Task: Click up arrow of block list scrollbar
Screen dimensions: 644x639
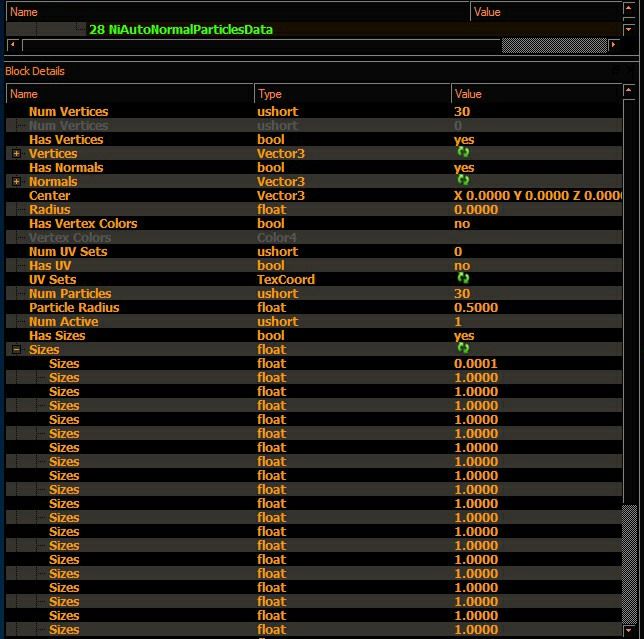Action: coord(629,8)
